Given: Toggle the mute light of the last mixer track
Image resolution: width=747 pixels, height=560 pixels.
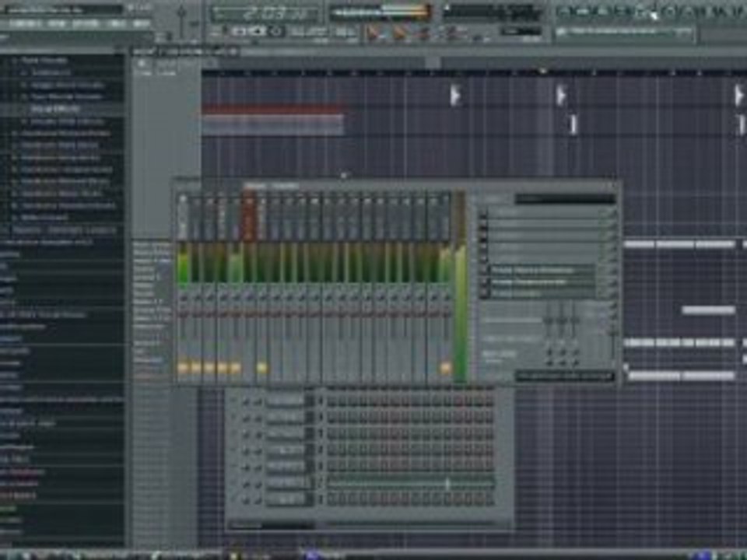Looking at the screenshot, I should [445, 368].
